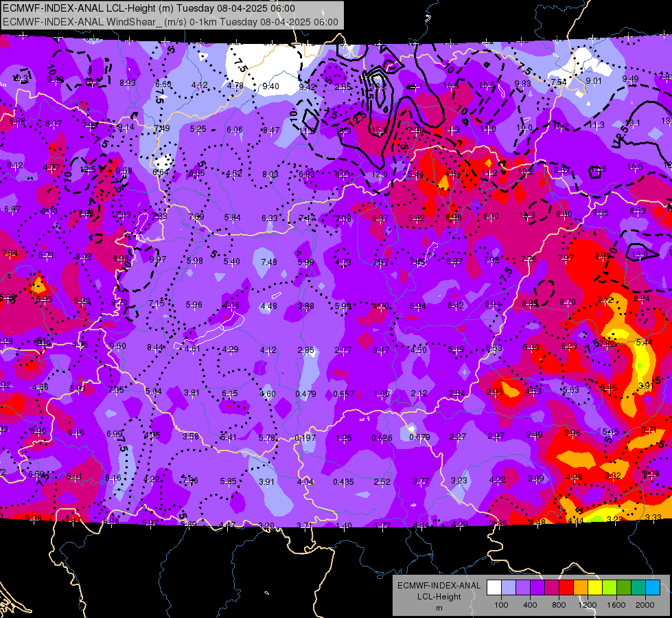Click the grid value 13.0 on the right
The height and width of the screenshot is (618, 672).
point(640,255)
